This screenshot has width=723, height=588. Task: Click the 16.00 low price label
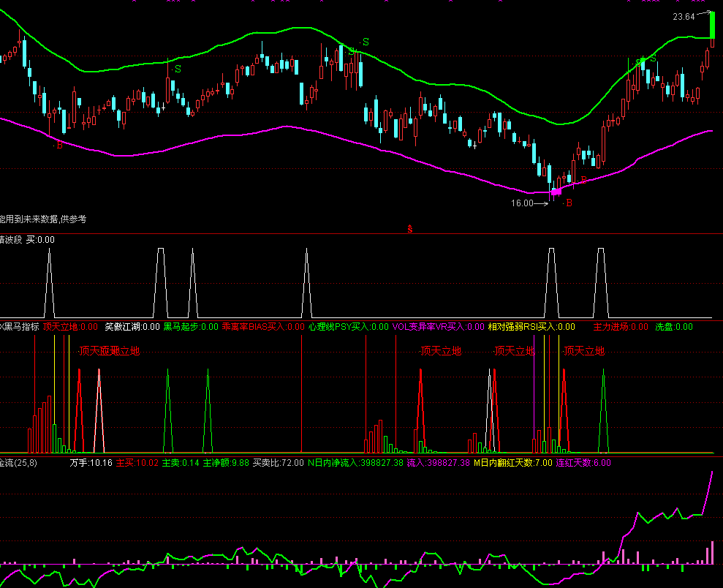point(522,204)
